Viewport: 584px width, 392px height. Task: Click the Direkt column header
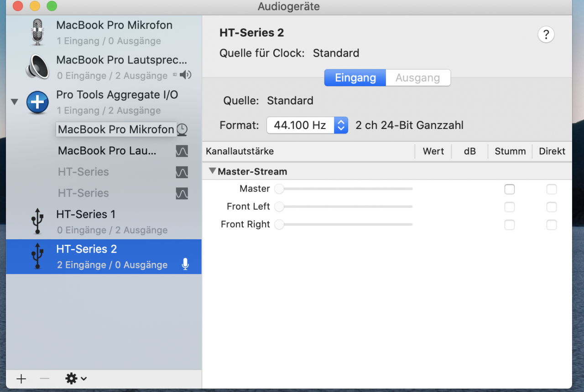point(552,151)
